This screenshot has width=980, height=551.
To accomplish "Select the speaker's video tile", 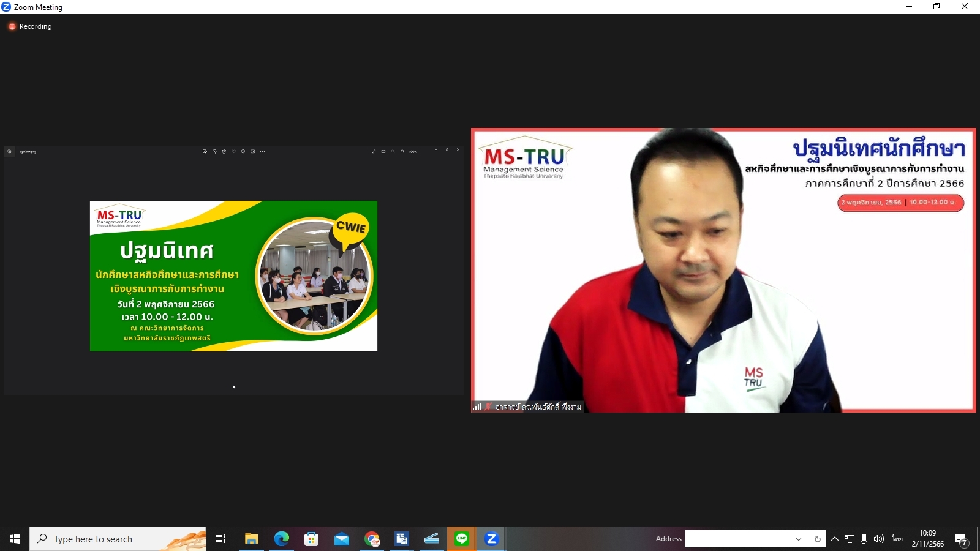I will [x=723, y=270].
